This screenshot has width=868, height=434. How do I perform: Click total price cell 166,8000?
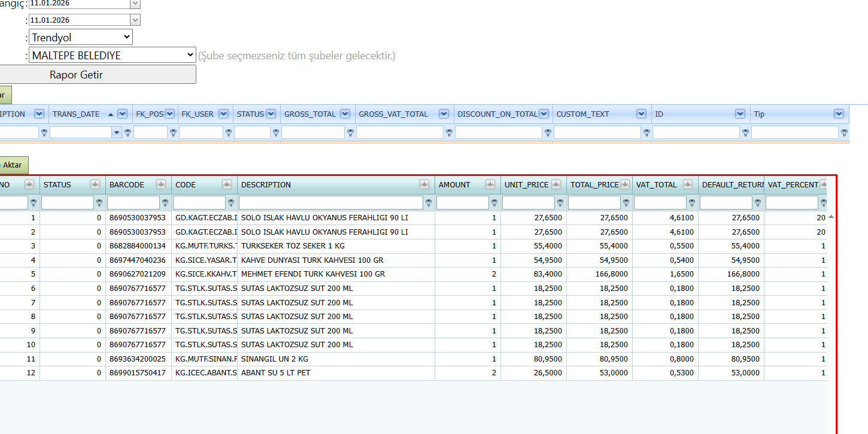pos(599,274)
